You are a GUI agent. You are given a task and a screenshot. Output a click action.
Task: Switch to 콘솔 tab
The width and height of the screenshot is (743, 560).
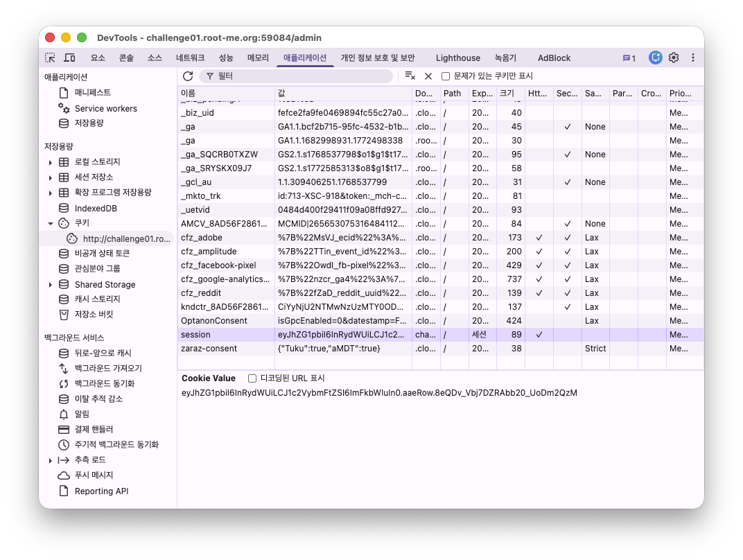(126, 58)
